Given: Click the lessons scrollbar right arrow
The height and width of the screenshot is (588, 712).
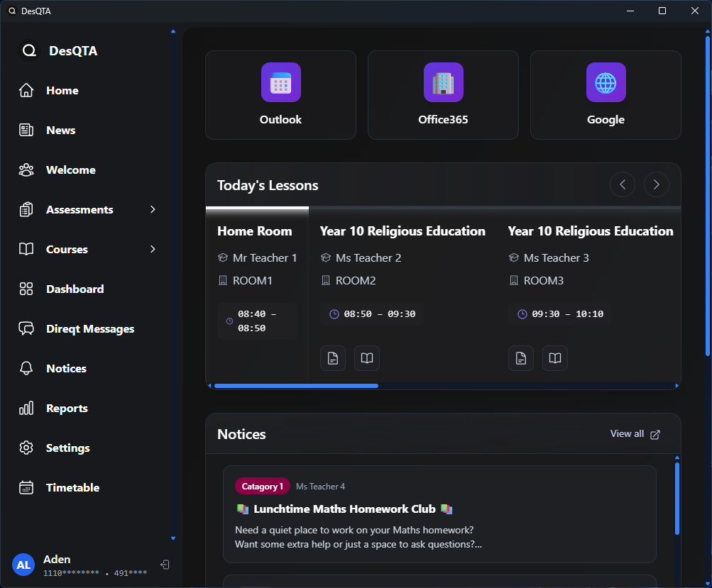Looking at the screenshot, I should point(677,386).
